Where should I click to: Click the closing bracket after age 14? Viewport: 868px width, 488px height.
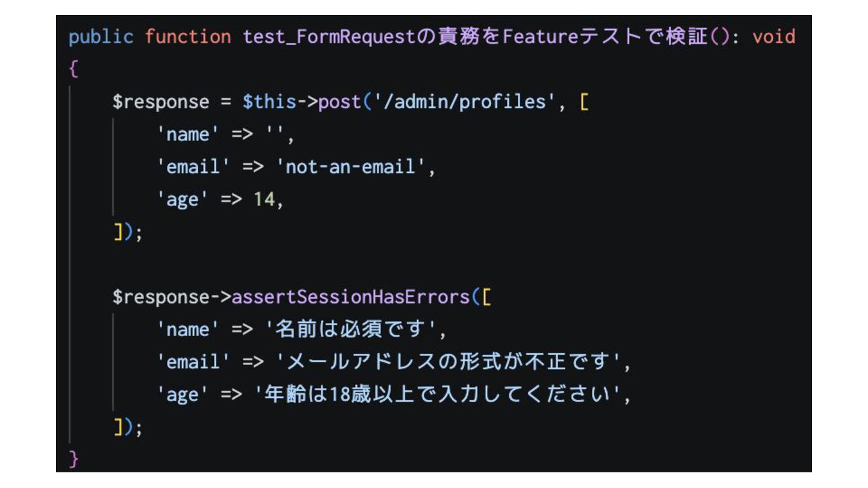point(118,232)
